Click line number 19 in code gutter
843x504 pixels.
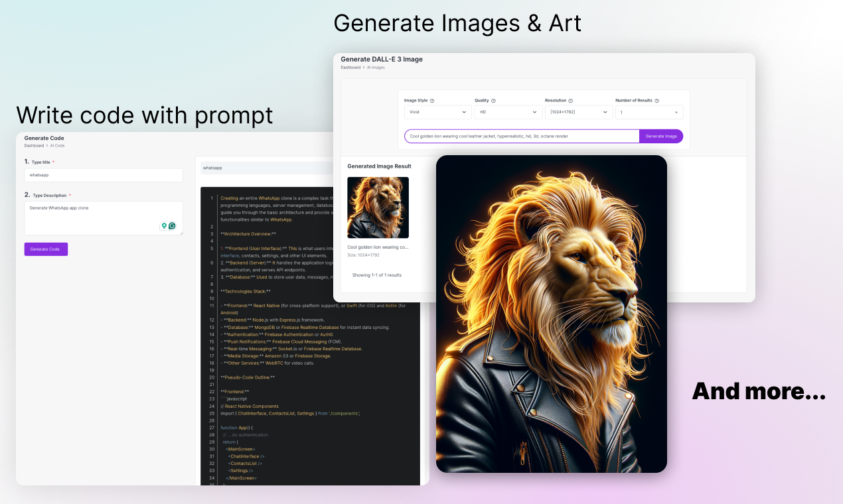pyautogui.click(x=212, y=370)
